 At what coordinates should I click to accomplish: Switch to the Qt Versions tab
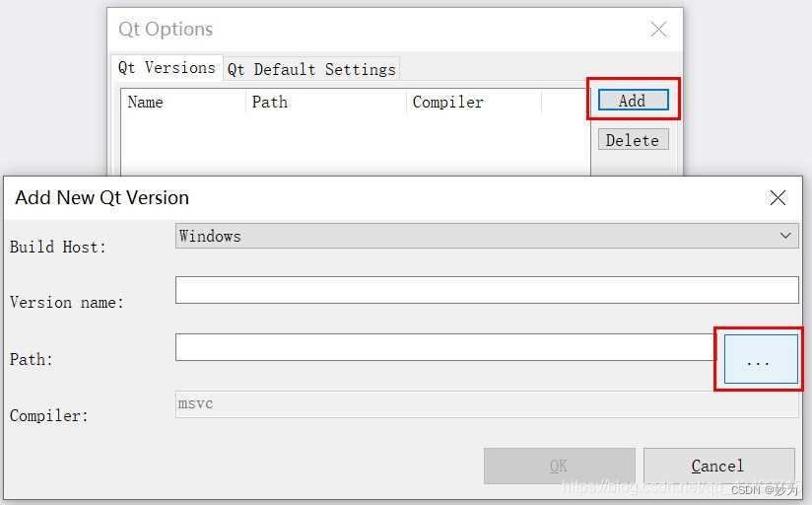[x=167, y=68]
